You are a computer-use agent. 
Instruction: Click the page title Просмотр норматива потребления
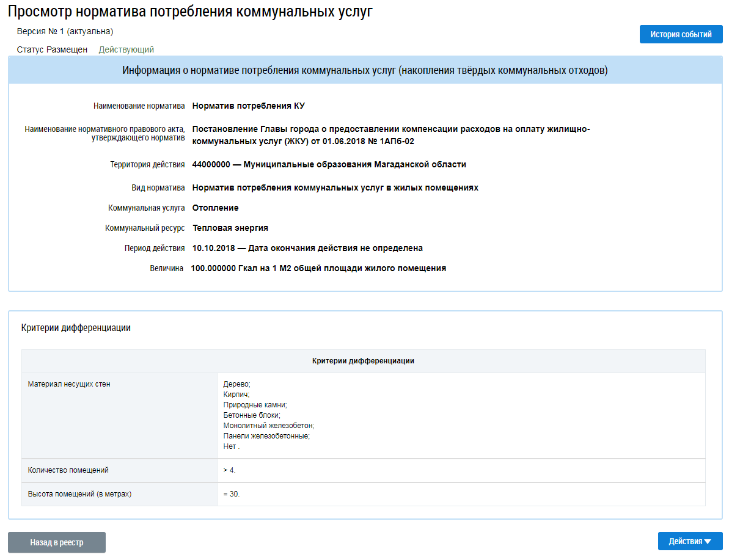[190, 11]
